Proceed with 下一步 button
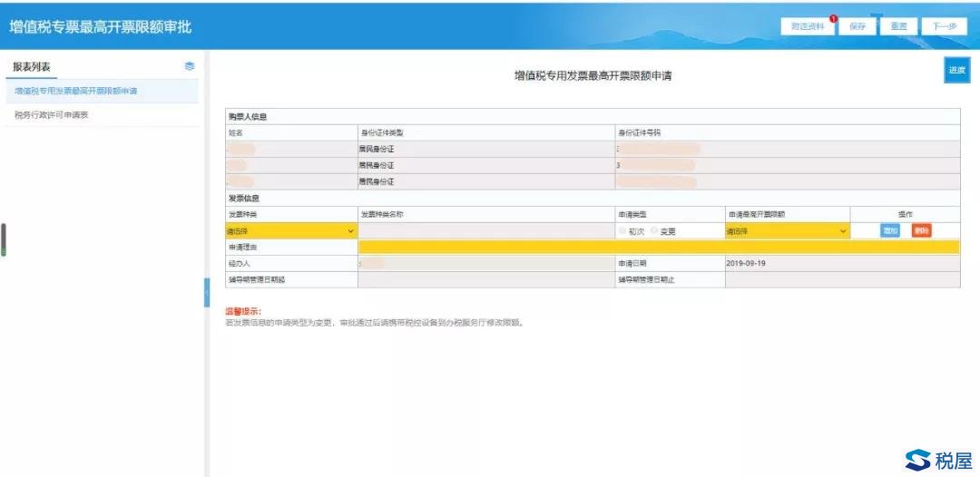The width and height of the screenshot is (980, 477). [945, 26]
